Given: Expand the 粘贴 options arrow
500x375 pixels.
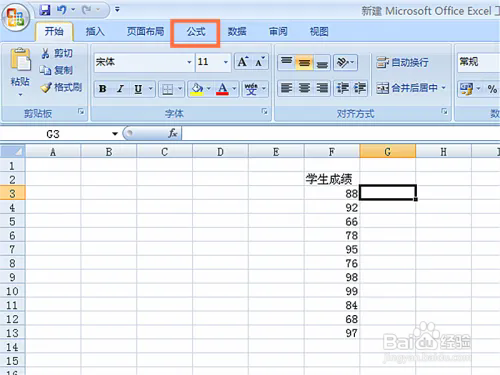Looking at the screenshot, I should [20, 95].
